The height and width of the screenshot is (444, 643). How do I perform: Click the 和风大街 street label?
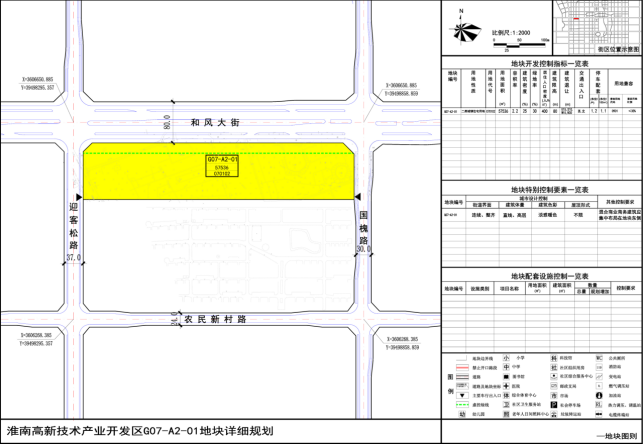tap(215, 122)
